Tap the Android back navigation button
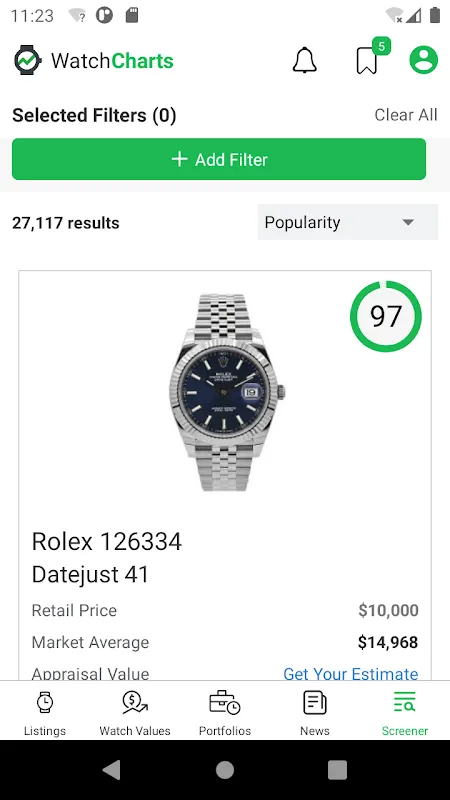This screenshot has width=450, height=800. point(112,770)
